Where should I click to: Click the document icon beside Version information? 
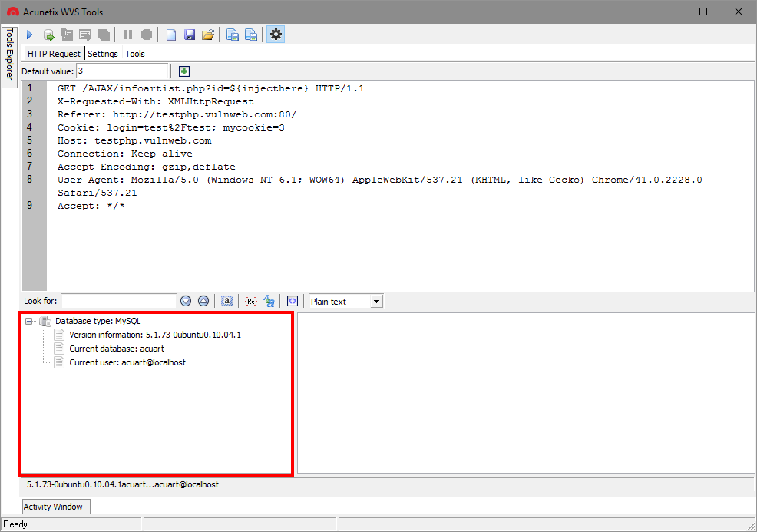click(x=59, y=335)
